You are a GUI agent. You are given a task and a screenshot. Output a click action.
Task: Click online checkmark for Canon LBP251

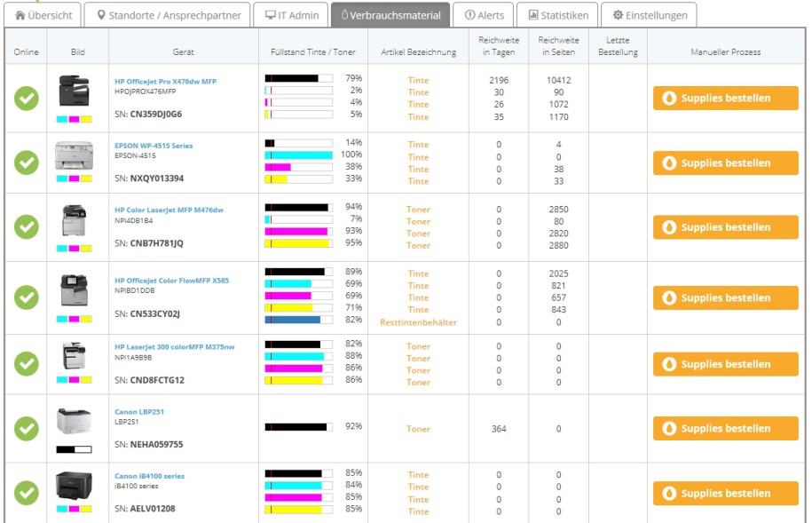point(27,429)
